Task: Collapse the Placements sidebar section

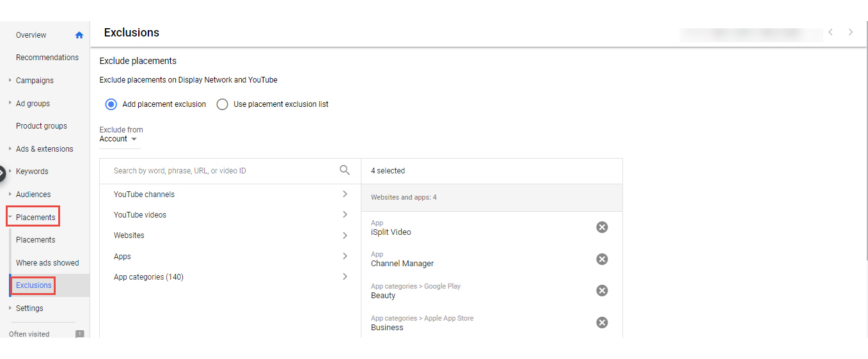Action: 10,217
